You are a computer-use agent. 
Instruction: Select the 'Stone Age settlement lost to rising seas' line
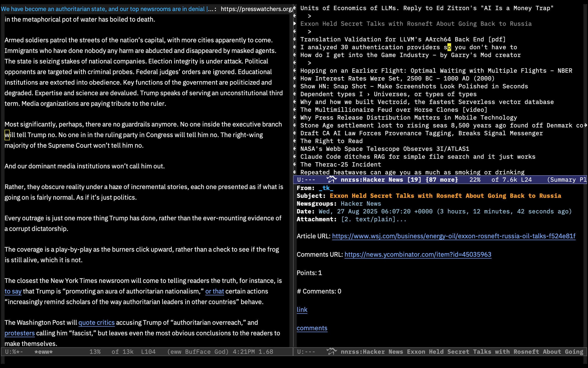pos(442,125)
